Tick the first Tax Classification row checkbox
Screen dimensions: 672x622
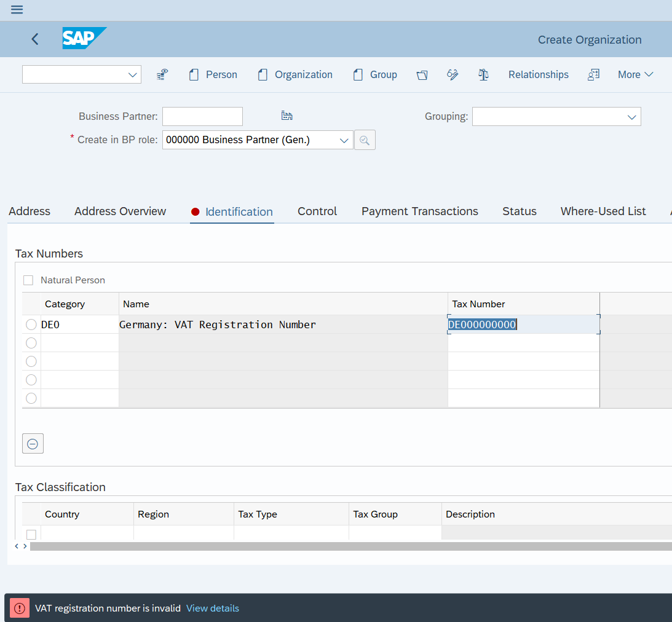[31, 534]
